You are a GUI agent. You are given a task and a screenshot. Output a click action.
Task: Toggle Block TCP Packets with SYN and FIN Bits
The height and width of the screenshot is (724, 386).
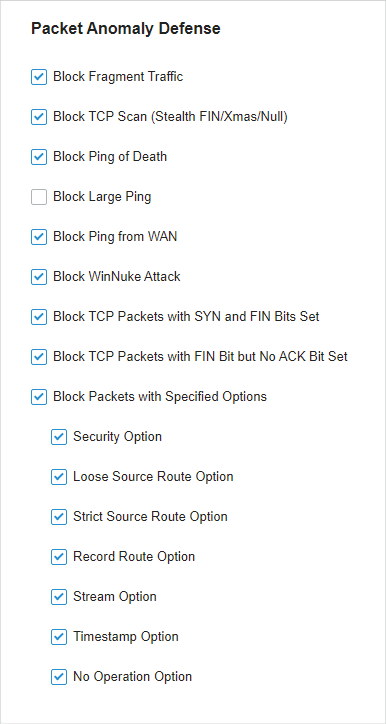(39, 317)
